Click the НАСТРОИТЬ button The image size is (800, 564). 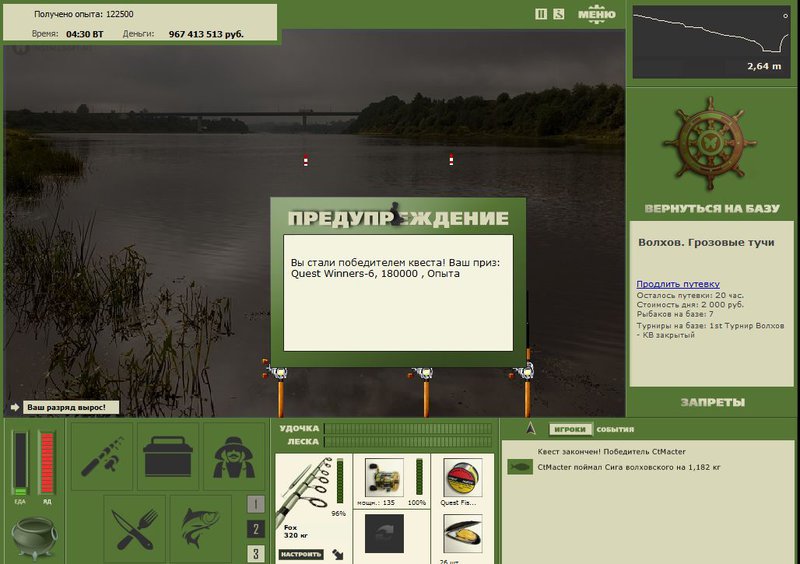[x=301, y=554]
